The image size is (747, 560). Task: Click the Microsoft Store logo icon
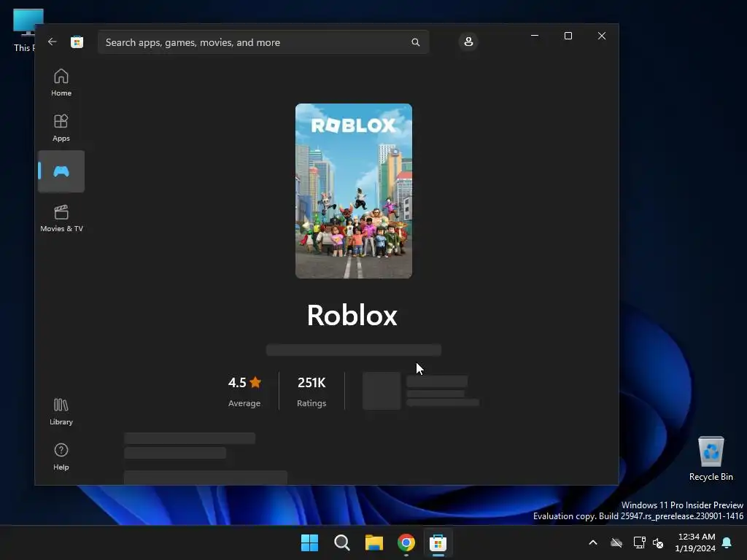[77, 42]
